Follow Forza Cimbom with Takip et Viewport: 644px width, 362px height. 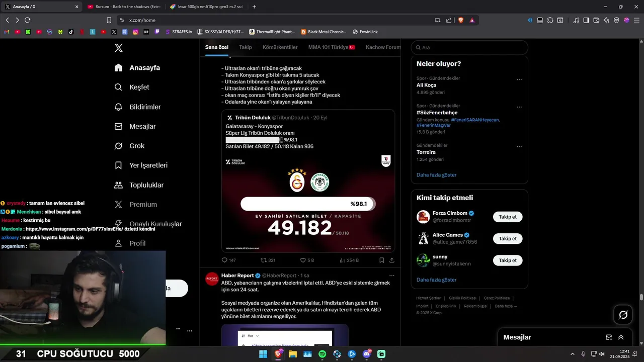[x=508, y=217]
